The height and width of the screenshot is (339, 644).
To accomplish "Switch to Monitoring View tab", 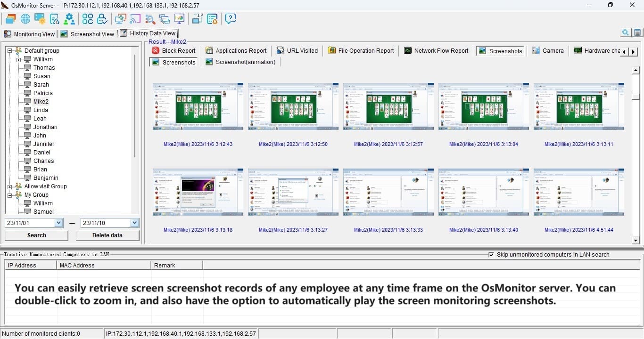I will tap(29, 34).
